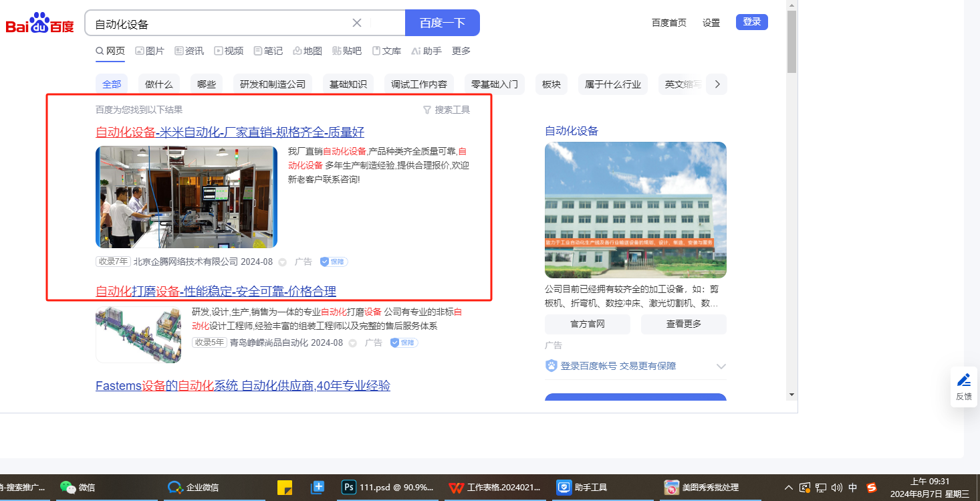Open 登录百度帐号 交易更有保障 link
The height and width of the screenshot is (501, 980).
[618, 366]
